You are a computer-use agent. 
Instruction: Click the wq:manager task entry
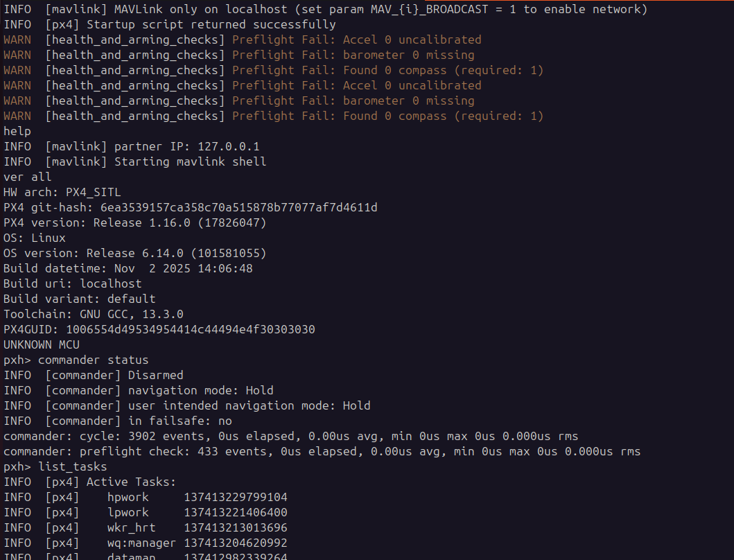click(146, 543)
